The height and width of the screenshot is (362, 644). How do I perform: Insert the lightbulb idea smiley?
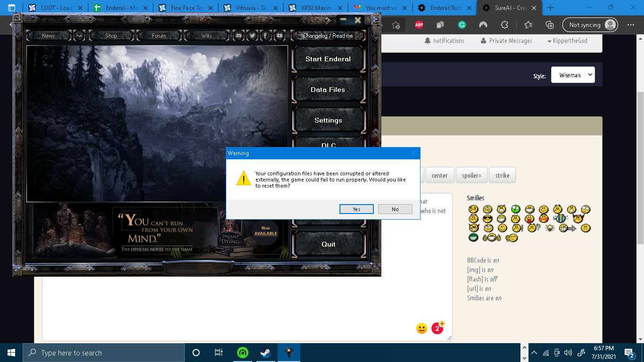pos(549,228)
